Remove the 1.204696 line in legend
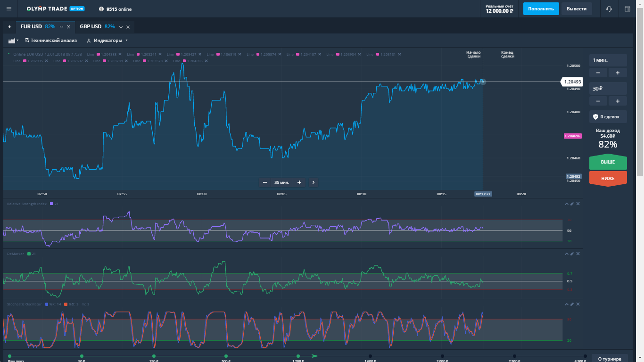The image size is (644, 362). (x=206, y=61)
